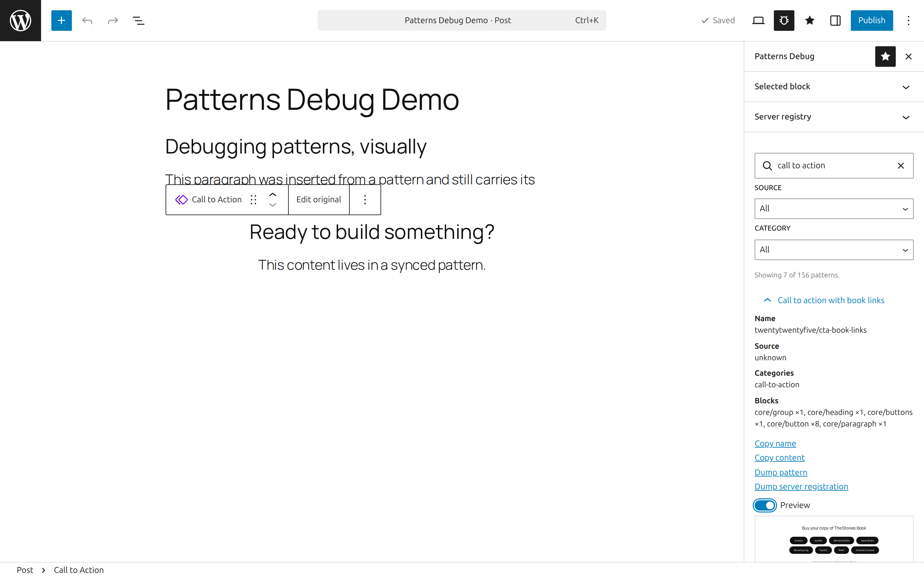Viewport: 924px width, 578px height.
Task: Toggle the Patterns Debug bug icon
Action: tap(784, 20)
